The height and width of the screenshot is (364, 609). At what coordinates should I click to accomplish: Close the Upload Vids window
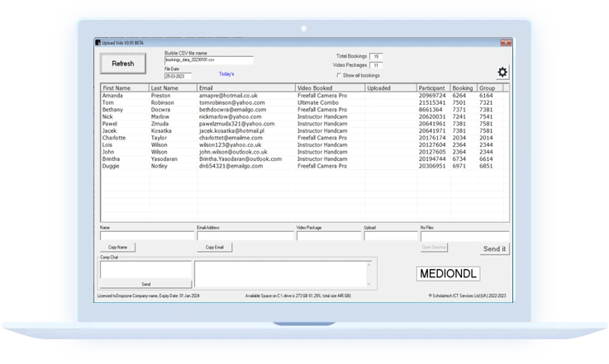click(x=506, y=42)
